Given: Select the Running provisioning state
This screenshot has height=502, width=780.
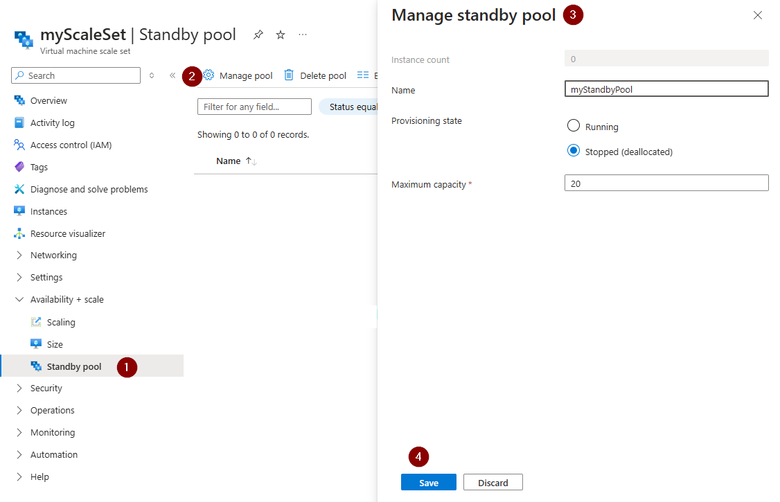Looking at the screenshot, I should [574, 125].
